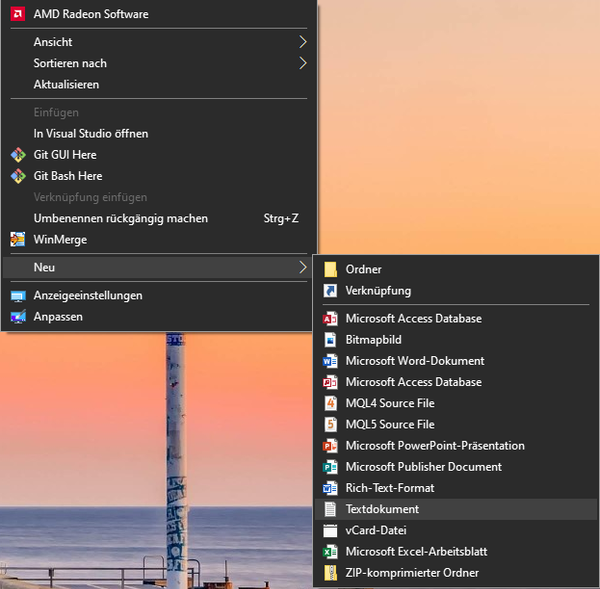Expand the Sortieren nach submenu arrow
Viewport: 600px width, 589px height.
click(x=303, y=63)
